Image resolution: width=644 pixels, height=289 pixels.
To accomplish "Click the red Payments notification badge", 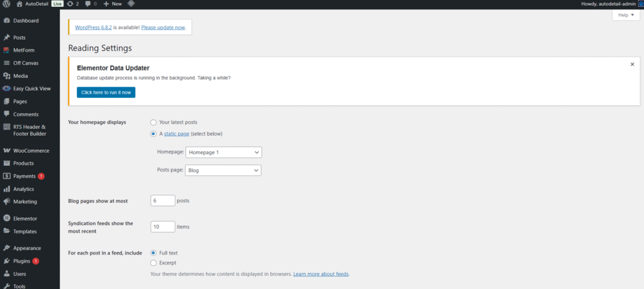I will (41, 176).
